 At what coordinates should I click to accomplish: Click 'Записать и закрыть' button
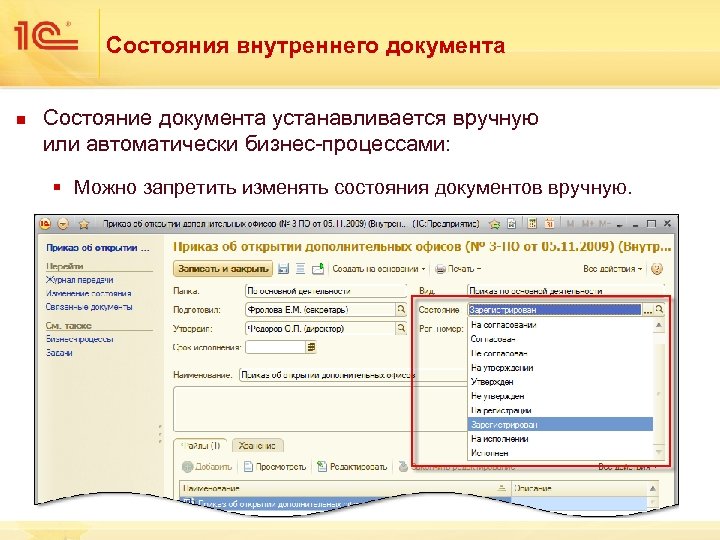(x=223, y=269)
